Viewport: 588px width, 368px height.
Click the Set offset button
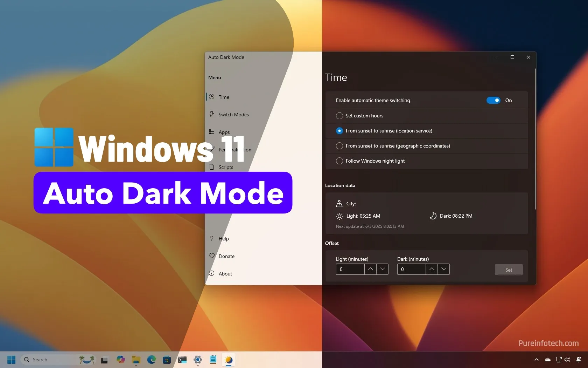click(509, 270)
